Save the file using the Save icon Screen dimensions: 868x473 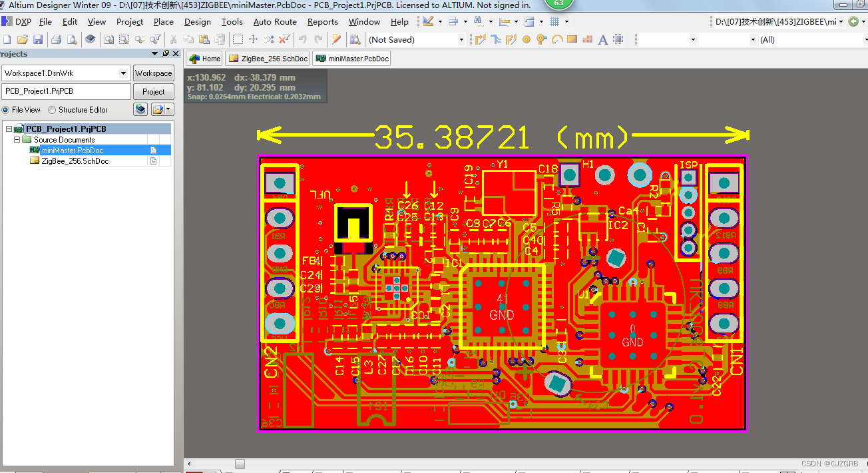(38, 39)
